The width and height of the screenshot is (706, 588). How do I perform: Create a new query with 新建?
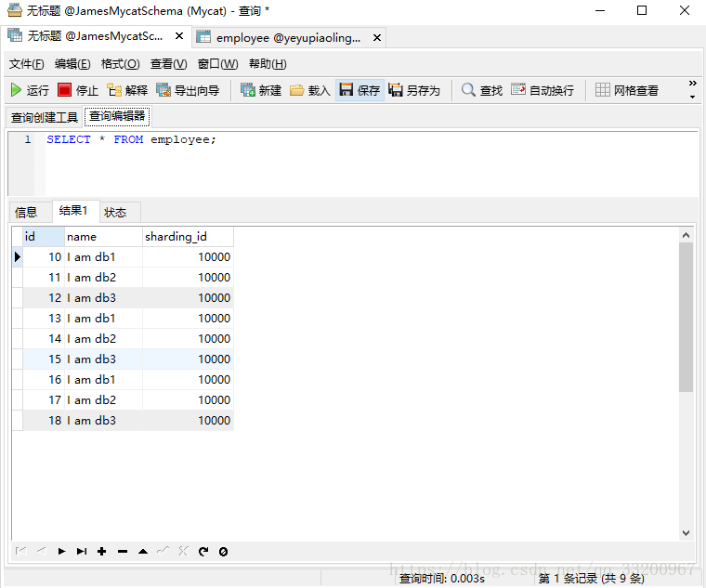pos(261,90)
